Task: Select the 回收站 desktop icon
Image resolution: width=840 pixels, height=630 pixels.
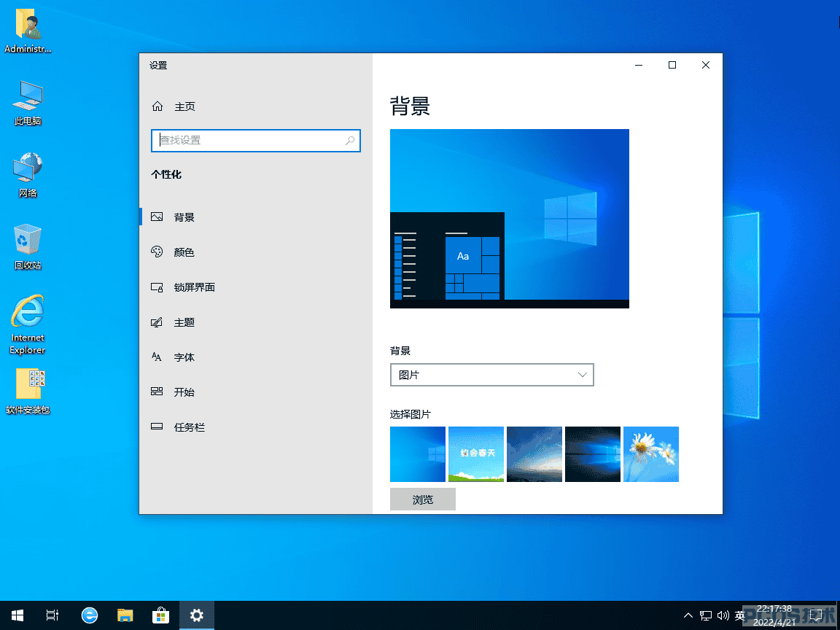Action: [x=28, y=247]
